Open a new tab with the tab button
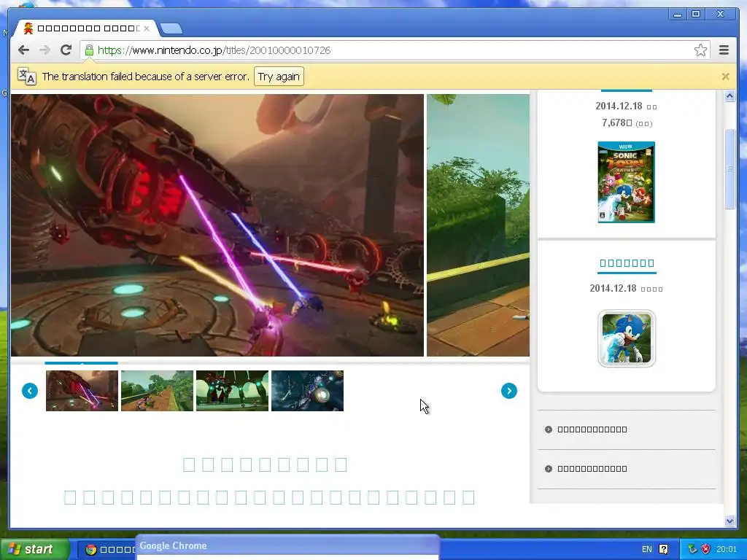747x560 pixels. [171, 28]
